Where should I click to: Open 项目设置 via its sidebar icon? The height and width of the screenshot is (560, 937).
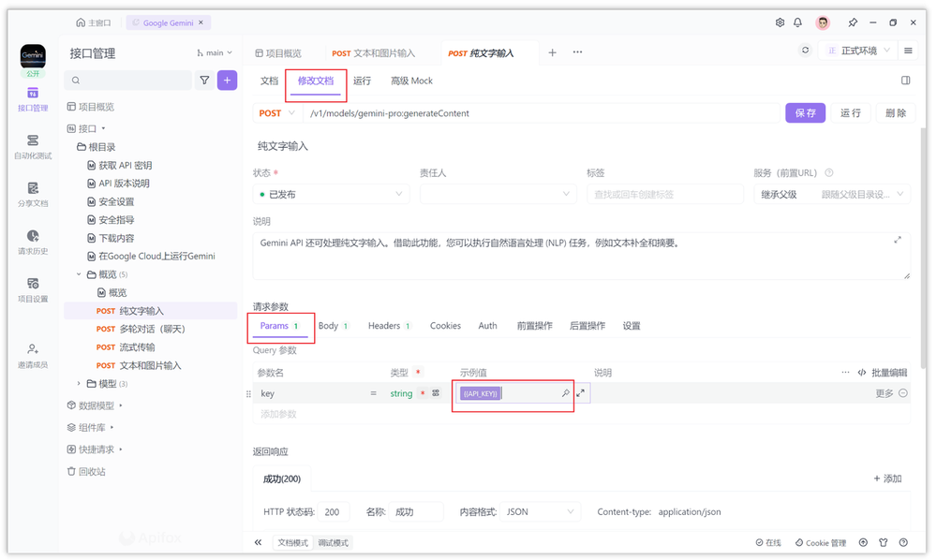pyautogui.click(x=32, y=291)
